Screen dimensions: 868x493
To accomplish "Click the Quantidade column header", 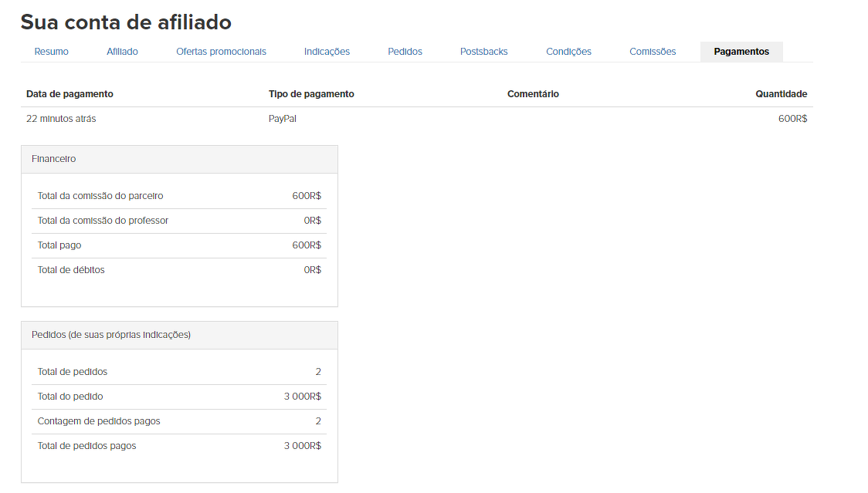I will (x=781, y=94).
